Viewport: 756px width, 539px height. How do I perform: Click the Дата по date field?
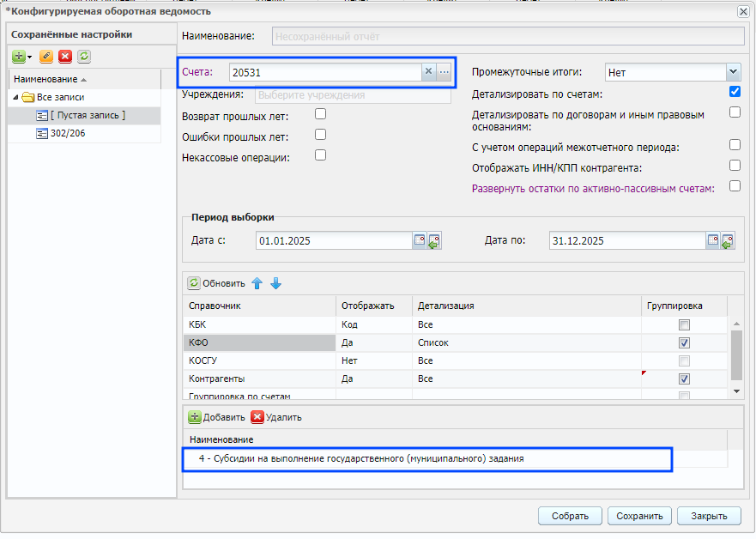pyautogui.click(x=626, y=240)
